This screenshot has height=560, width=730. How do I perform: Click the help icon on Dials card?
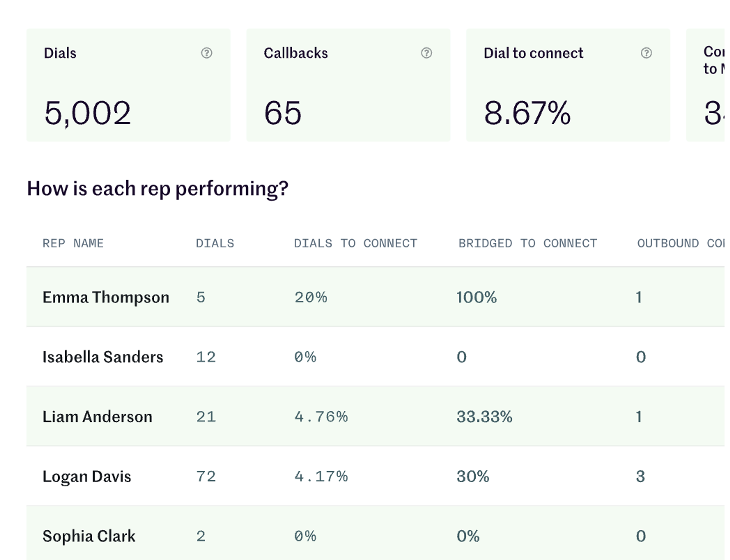click(x=206, y=53)
